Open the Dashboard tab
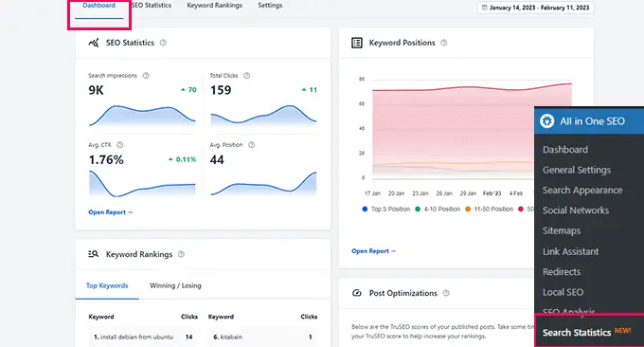 99,6
